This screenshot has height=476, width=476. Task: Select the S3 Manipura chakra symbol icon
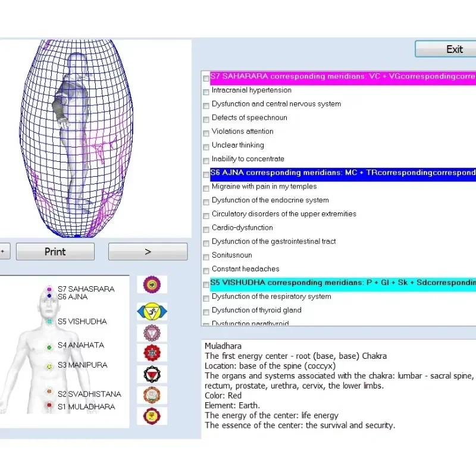click(152, 374)
